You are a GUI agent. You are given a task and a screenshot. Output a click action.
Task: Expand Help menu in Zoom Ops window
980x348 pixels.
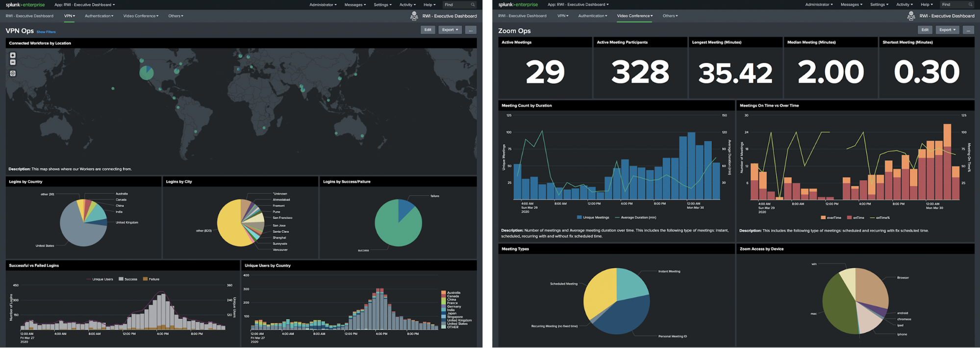(927, 4)
